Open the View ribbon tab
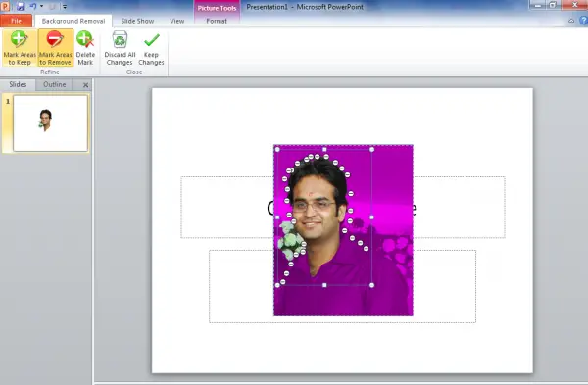 point(177,21)
